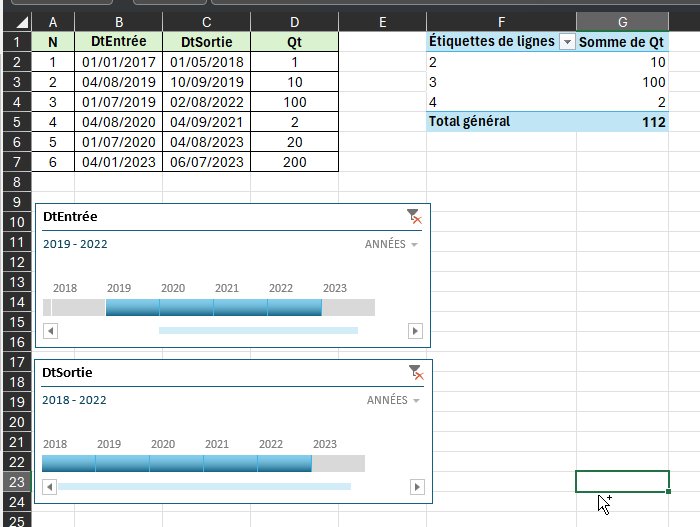This screenshot has width=700, height=527.
Task: Select column F header
Action: 501,22
